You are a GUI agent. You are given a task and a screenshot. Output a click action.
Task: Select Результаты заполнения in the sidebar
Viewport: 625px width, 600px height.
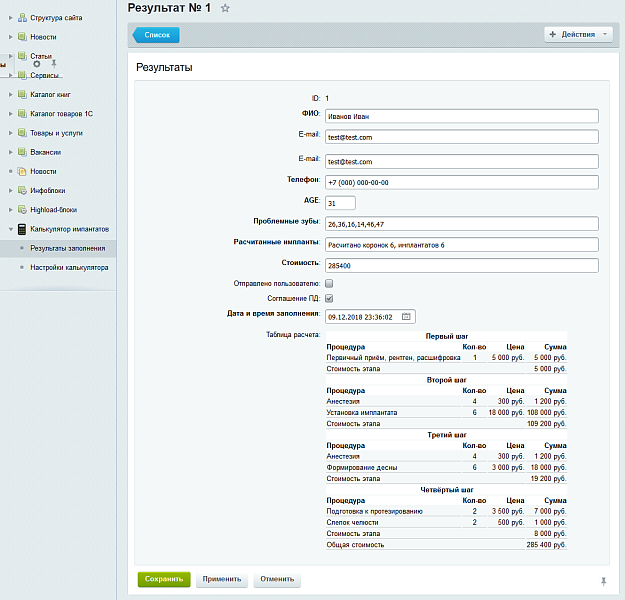tap(67, 248)
